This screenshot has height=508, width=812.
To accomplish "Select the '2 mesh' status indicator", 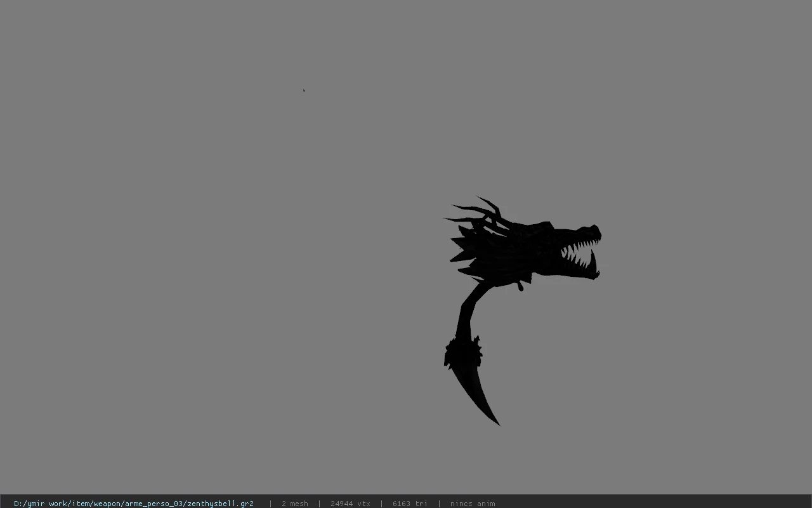I will point(294,504).
